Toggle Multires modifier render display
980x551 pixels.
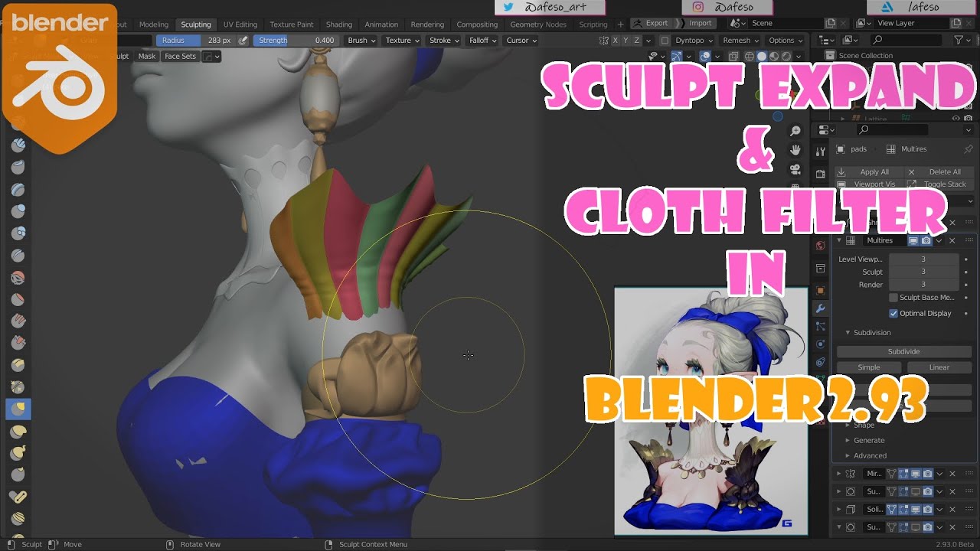tap(926, 240)
